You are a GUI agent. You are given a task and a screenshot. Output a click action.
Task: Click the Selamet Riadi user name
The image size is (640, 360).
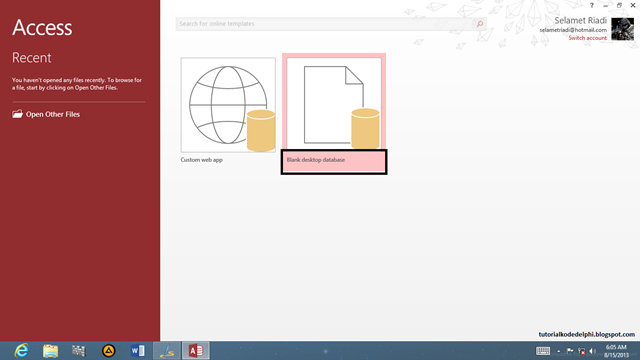click(580, 20)
